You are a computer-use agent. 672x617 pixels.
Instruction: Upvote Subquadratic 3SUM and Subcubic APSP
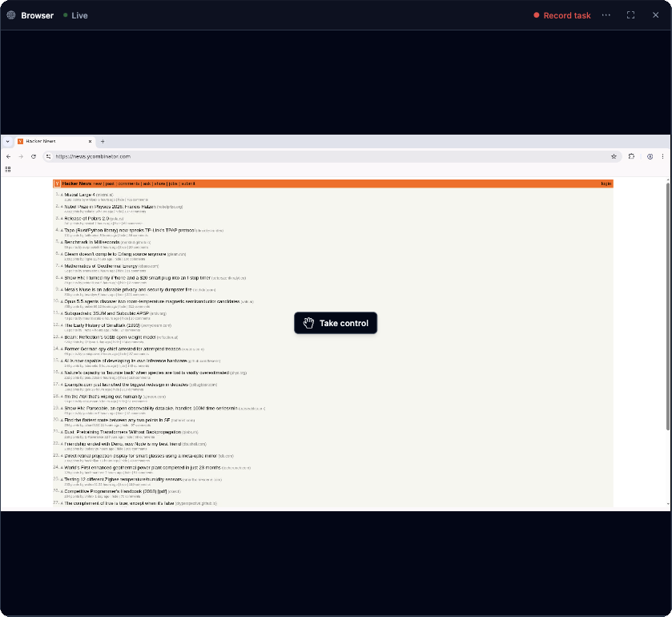coord(62,313)
